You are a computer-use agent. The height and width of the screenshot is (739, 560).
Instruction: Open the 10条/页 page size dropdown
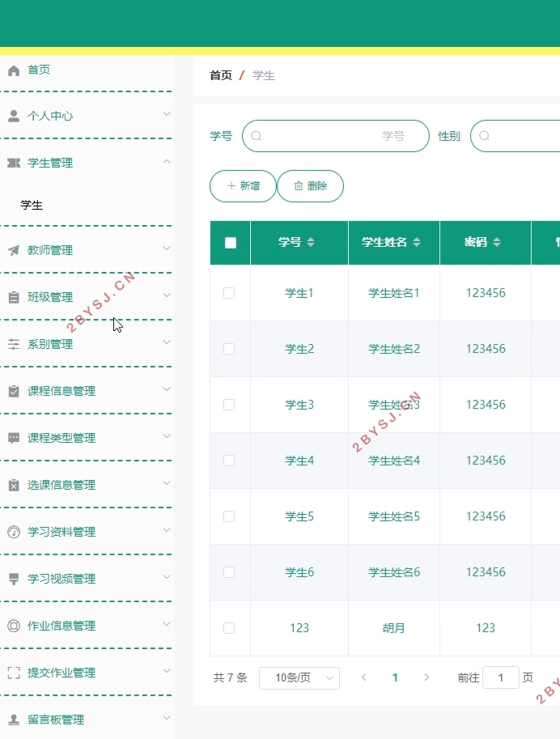pyautogui.click(x=299, y=677)
